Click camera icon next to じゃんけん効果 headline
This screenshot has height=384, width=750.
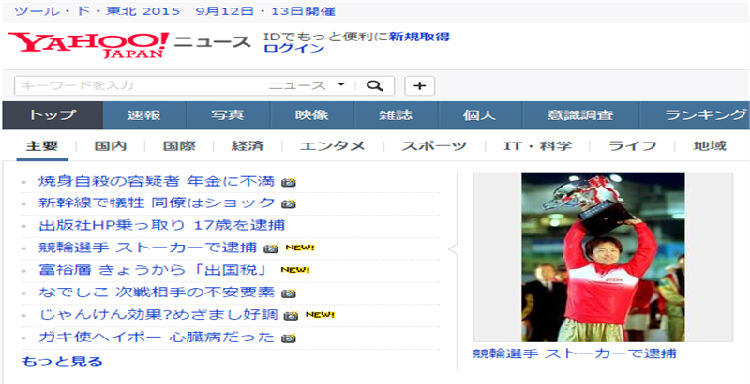click(291, 316)
